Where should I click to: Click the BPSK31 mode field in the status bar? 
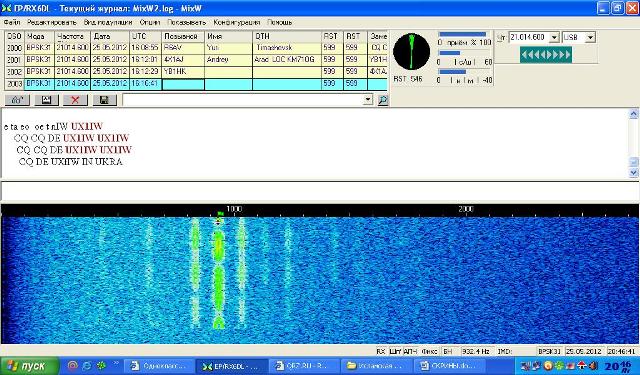tap(549, 351)
